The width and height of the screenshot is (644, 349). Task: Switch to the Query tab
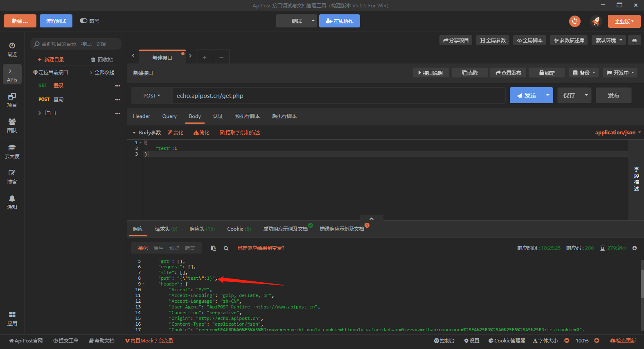pyautogui.click(x=169, y=116)
